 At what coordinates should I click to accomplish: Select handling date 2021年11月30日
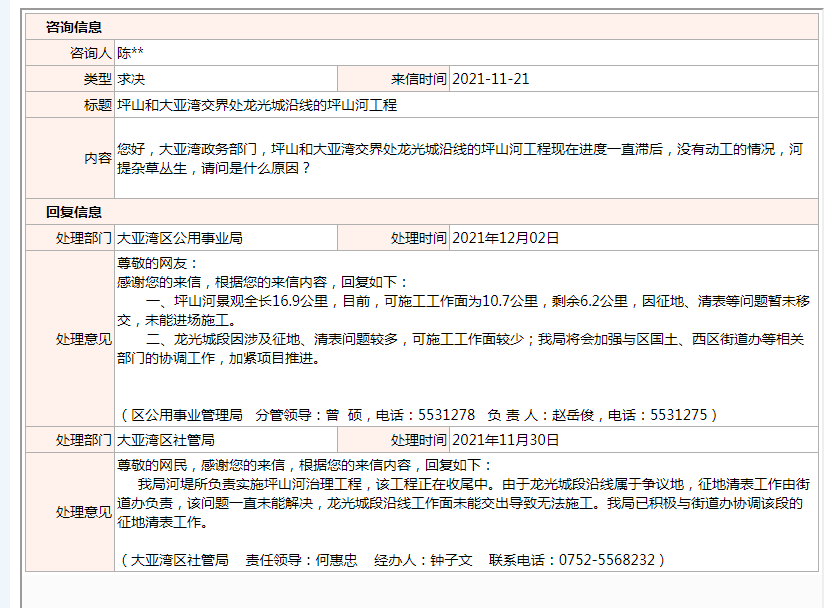coord(505,440)
